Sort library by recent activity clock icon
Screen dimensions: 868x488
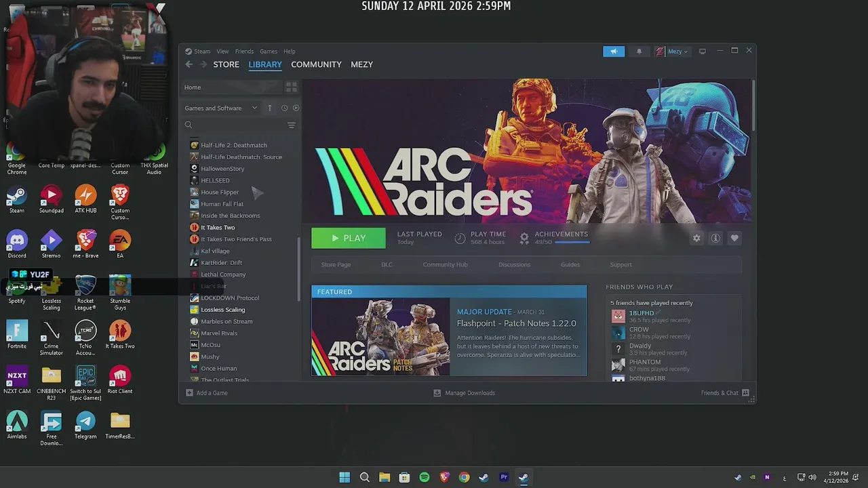coord(284,108)
